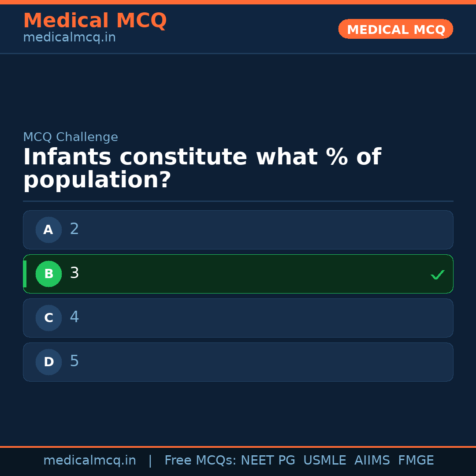The image size is (476, 476).
Task: Open the NEET PG category
Action: (x=268, y=460)
